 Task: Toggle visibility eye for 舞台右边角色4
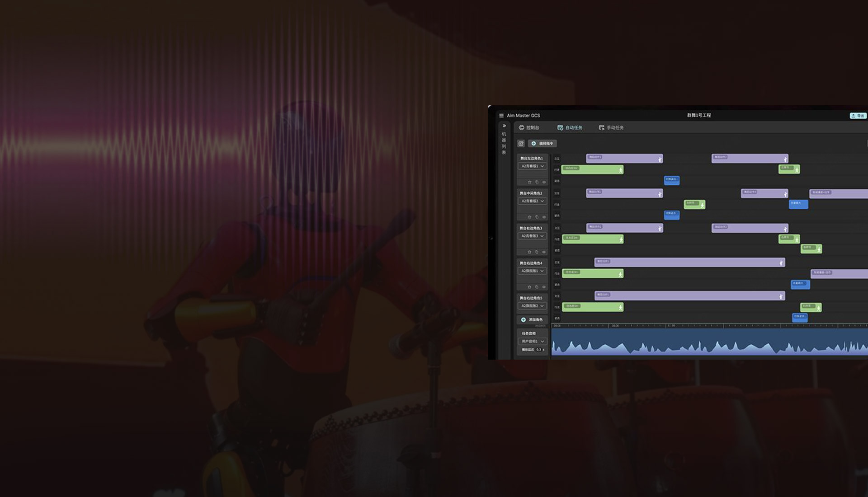(544, 287)
